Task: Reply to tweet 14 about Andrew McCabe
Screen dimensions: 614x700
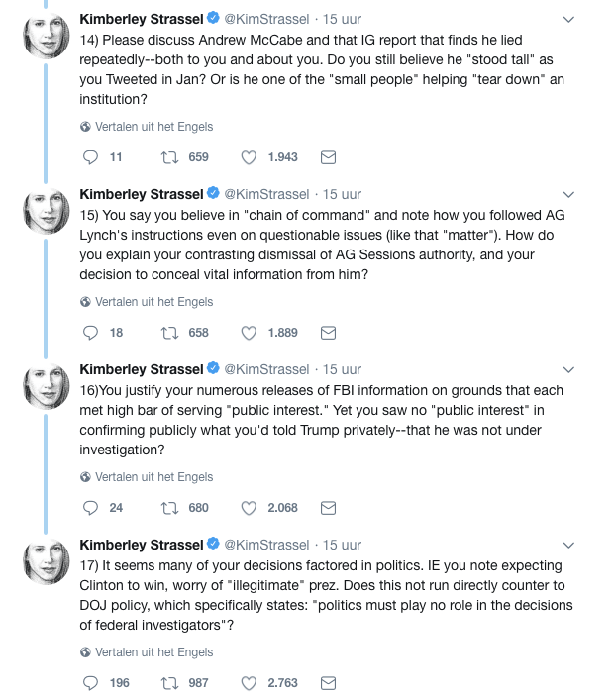Action: point(90,157)
